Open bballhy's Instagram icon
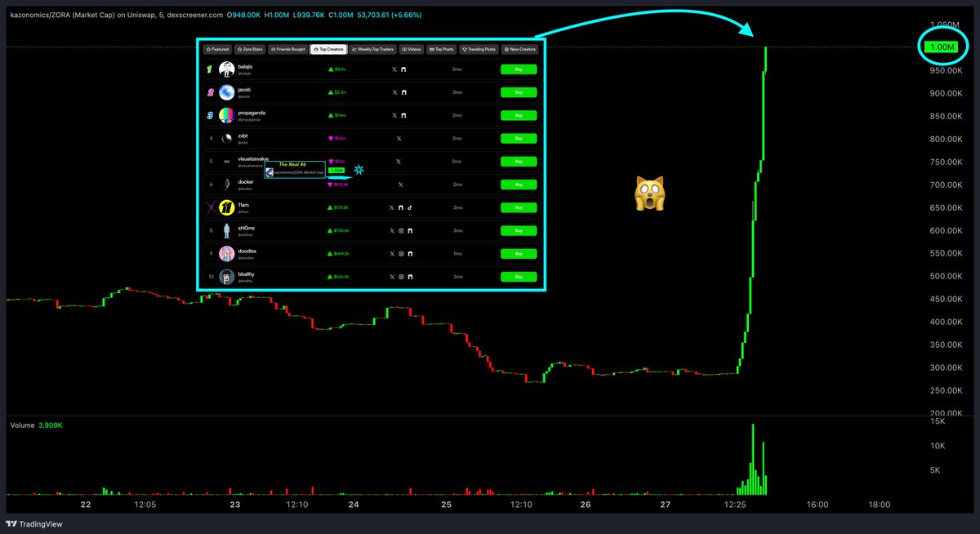 pos(401,277)
